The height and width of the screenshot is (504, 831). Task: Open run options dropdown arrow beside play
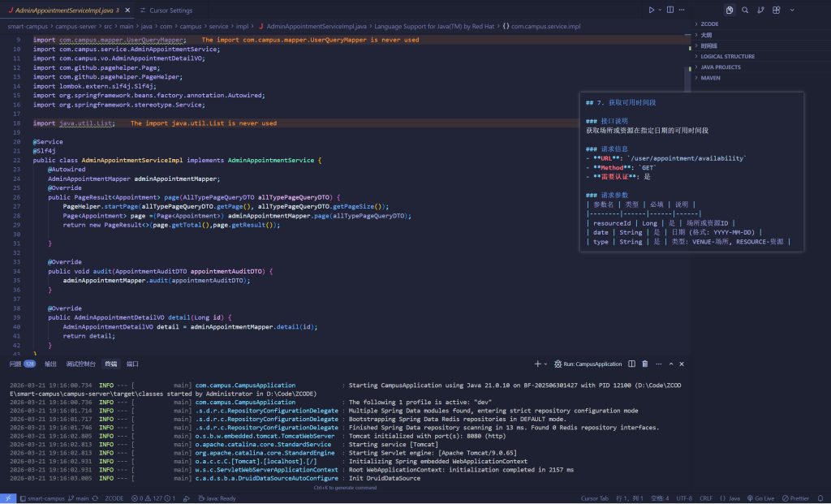tap(660, 10)
